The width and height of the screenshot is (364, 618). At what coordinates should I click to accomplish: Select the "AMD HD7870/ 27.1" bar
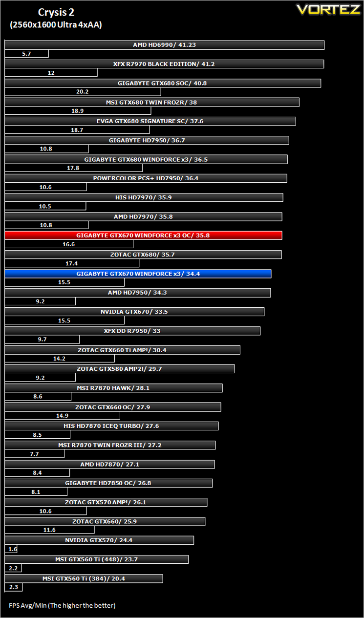pyautogui.click(x=109, y=465)
